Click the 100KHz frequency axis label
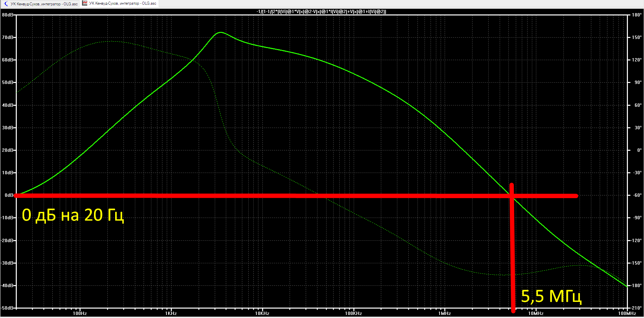The image size is (644, 318). click(x=353, y=313)
